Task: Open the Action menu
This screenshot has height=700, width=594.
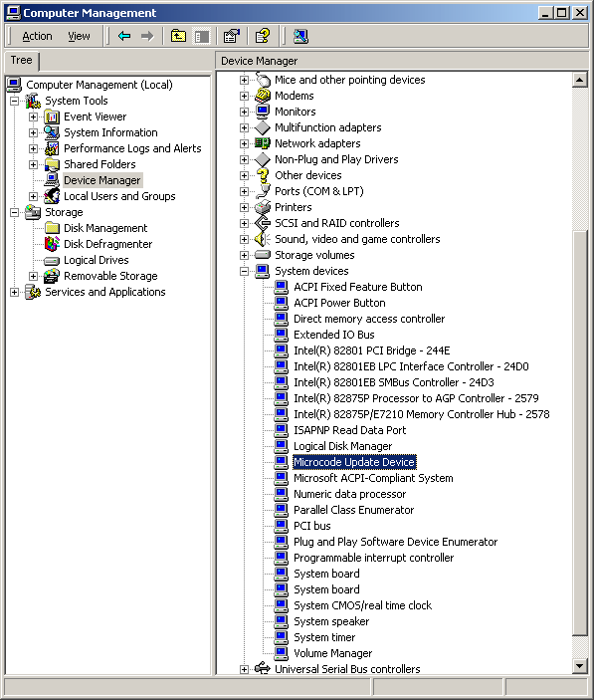Action: click(37, 36)
